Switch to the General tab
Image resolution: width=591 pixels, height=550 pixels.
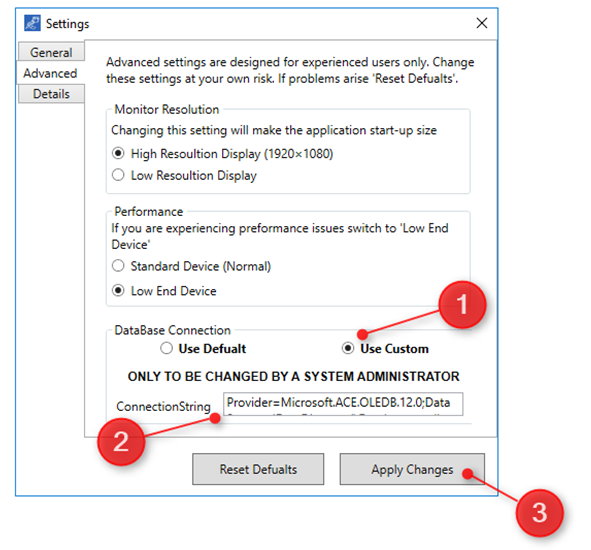click(x=51, y=52)
